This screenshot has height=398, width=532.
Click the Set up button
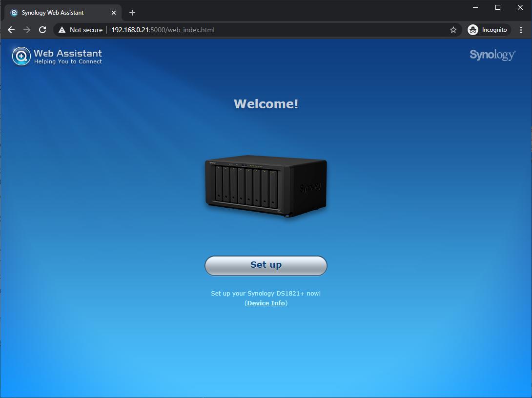coord(266,265)
